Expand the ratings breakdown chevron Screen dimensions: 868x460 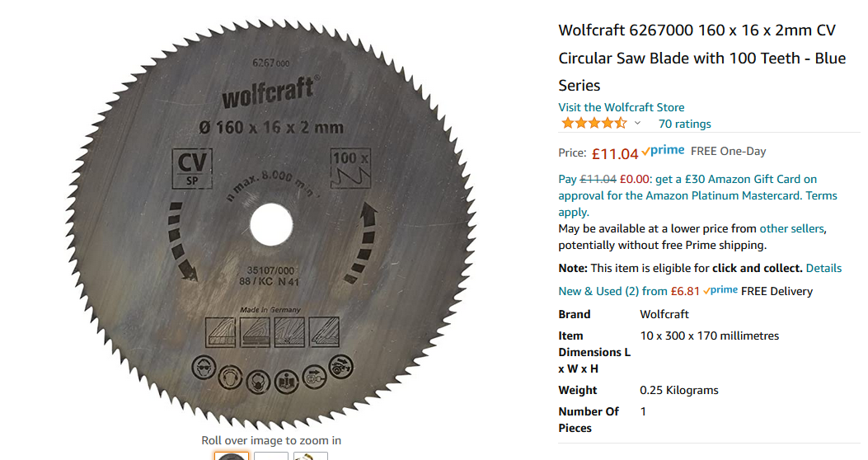[637, 124]
